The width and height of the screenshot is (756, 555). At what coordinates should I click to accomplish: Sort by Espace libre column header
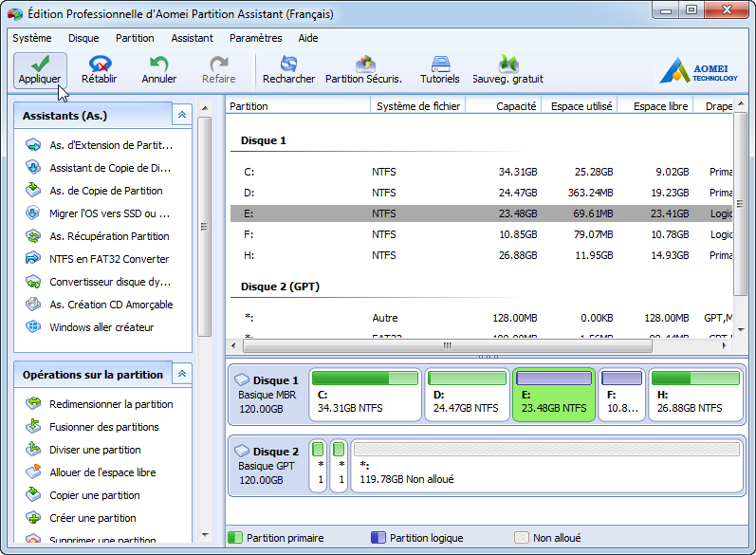pos(655,106)
